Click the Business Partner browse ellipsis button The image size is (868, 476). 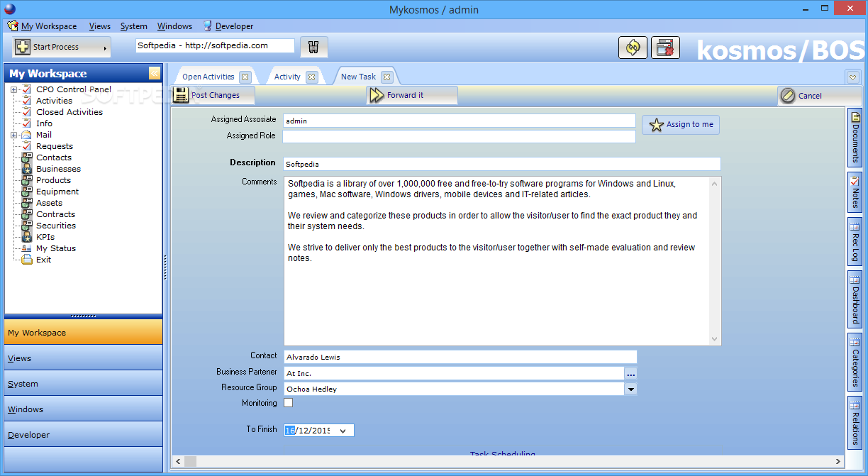pyautogui.click(x=630, y=373)
